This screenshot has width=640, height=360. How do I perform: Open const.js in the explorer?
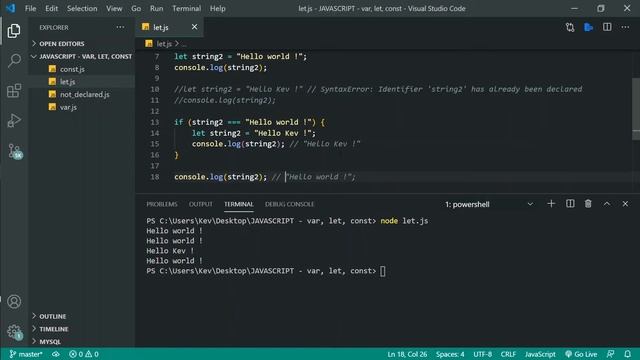72,69
